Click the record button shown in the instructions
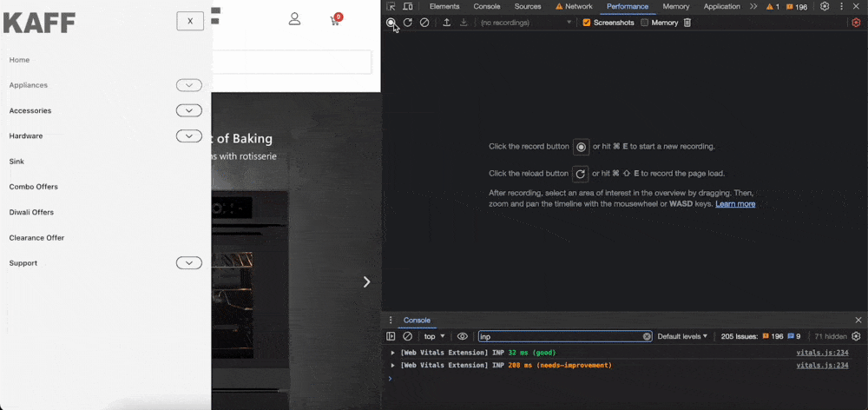Viewport: 868px width, 410px height. point(581,147)
